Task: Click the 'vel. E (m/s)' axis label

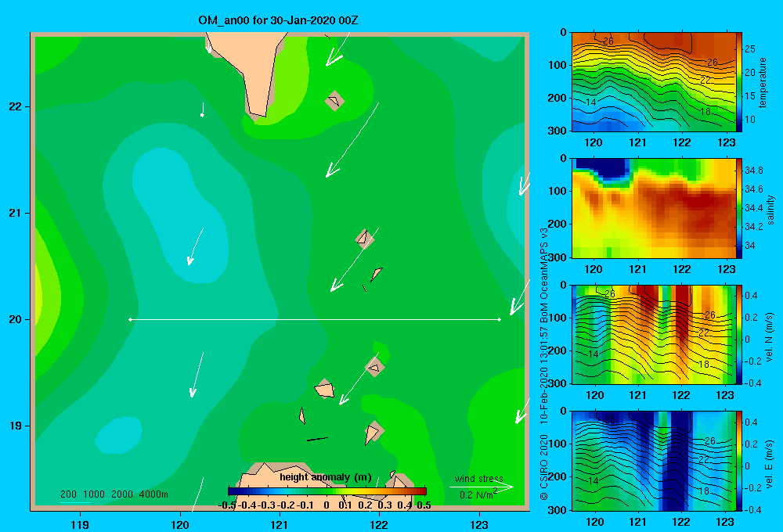Action: (770, 463)
